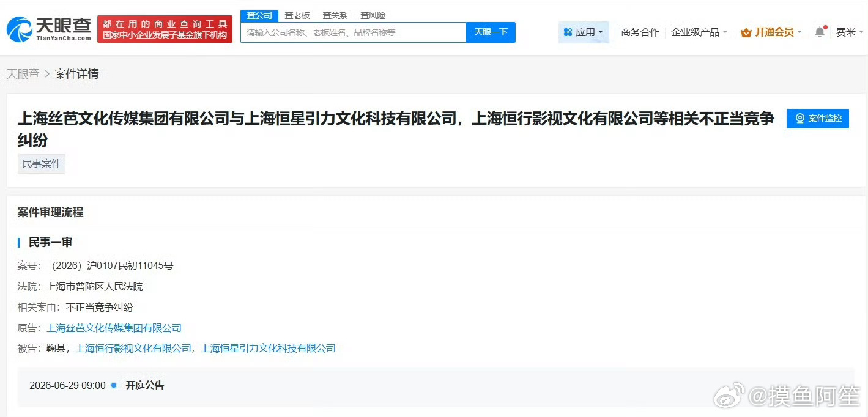Click the 应用 grid icon

click(568, 32)
